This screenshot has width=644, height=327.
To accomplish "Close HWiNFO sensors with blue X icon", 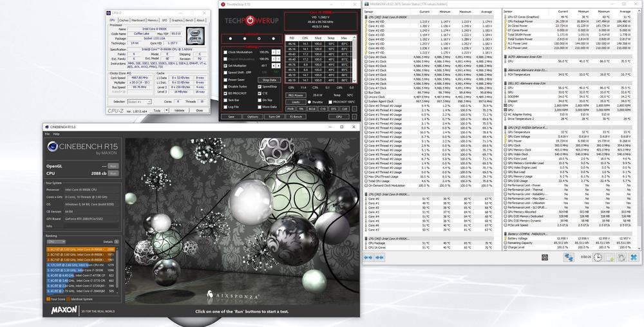I will pyautogui.click(x=633, y=256).
